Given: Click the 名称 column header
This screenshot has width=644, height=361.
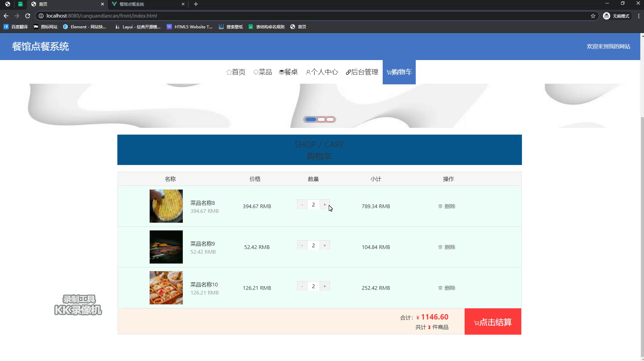Looking at the screenshot, I should coord(170,179).
